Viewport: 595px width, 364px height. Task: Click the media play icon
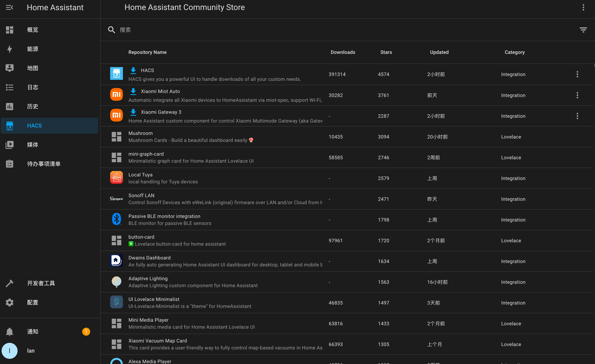point(9,145)
